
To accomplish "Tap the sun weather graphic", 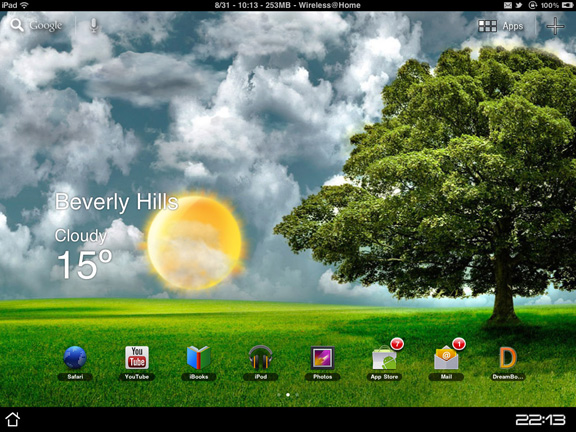I will [x=194, y=242].
